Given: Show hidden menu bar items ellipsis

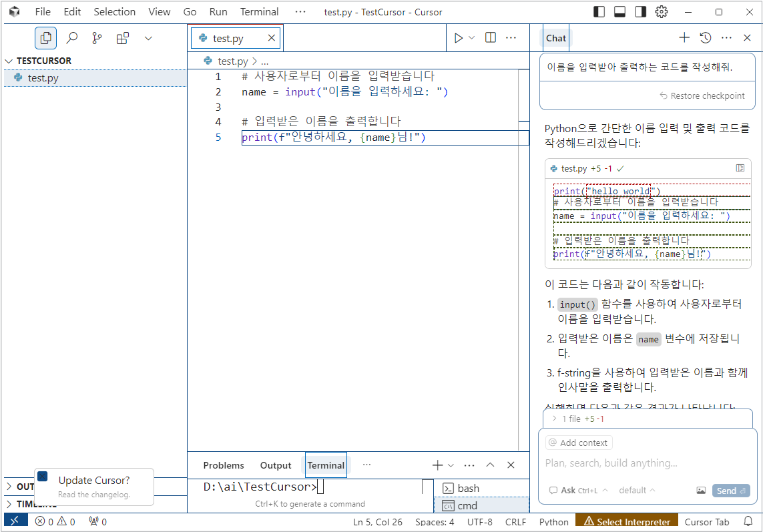Looking at the screenshot, I should (x=300, y=12).
